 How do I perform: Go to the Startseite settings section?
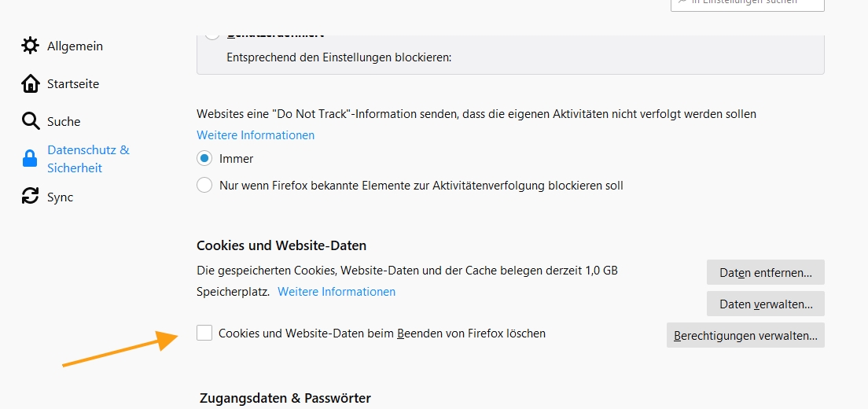click(73, 83)
